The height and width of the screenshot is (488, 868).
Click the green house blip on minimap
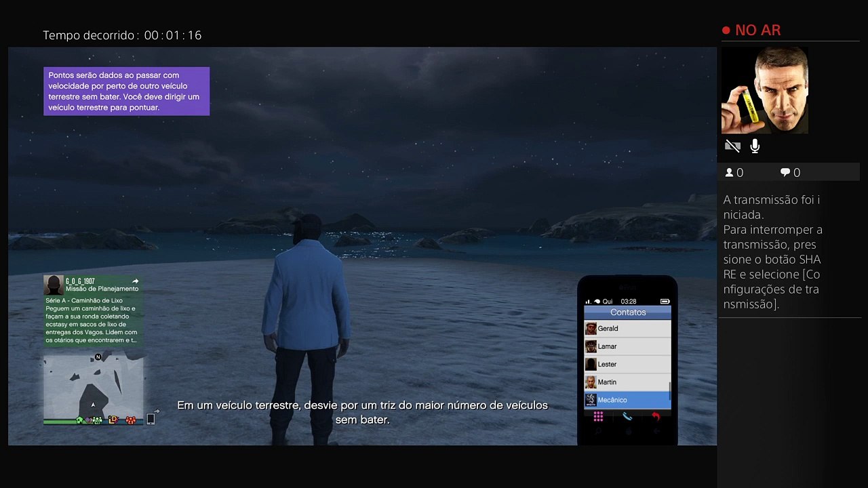click(x=79, y=420)
